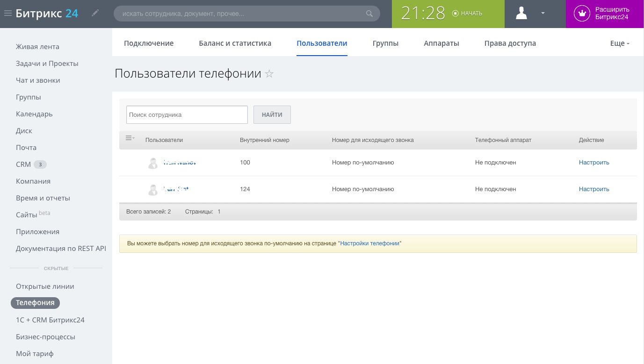Open CRM in the left sidebar
Image resolution: width=644 pixels, height=364 pixels.
[x=23, y=164]
